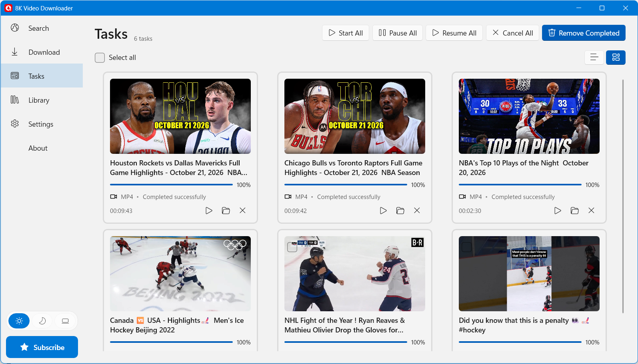Click the Subscribe star button

coord(42,347)
